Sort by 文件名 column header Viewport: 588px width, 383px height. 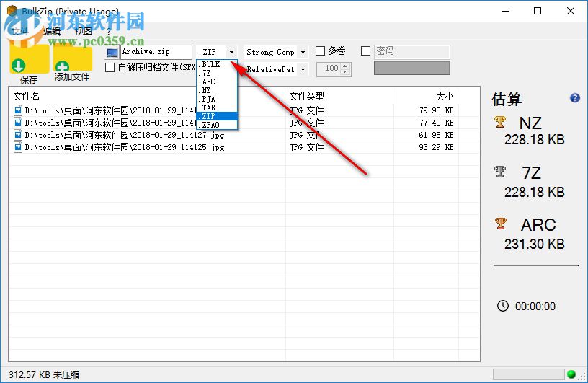click(x=26, y=96)
